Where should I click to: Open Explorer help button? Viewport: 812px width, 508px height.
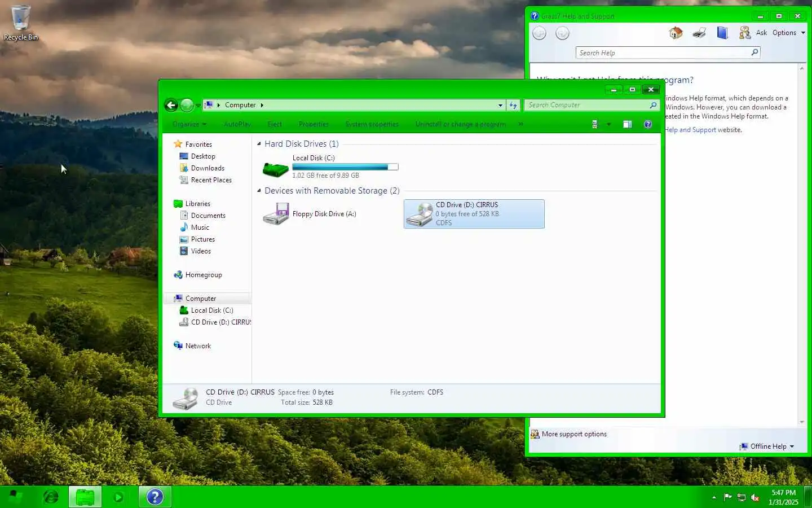click(x=648, y=124)
